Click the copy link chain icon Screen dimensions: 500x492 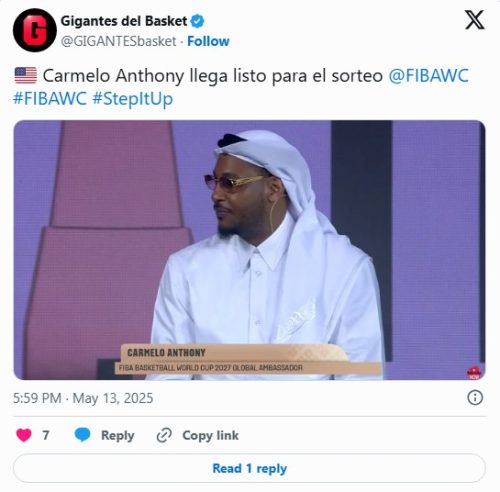tap(164, 435)
